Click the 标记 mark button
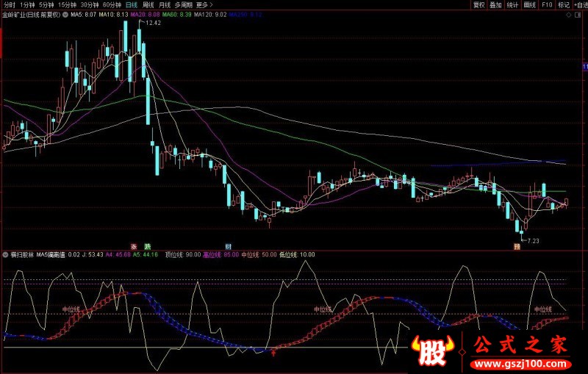Viewport: 588px width, 374px height. [564, 4]
